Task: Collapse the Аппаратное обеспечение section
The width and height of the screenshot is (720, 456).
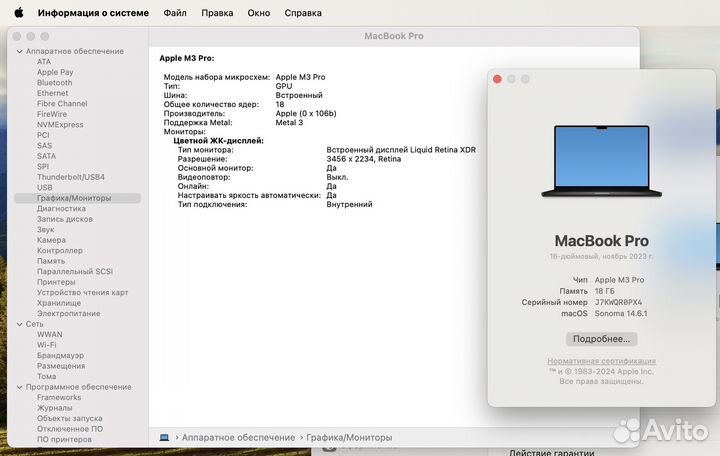Action: (x=19, y=51)
